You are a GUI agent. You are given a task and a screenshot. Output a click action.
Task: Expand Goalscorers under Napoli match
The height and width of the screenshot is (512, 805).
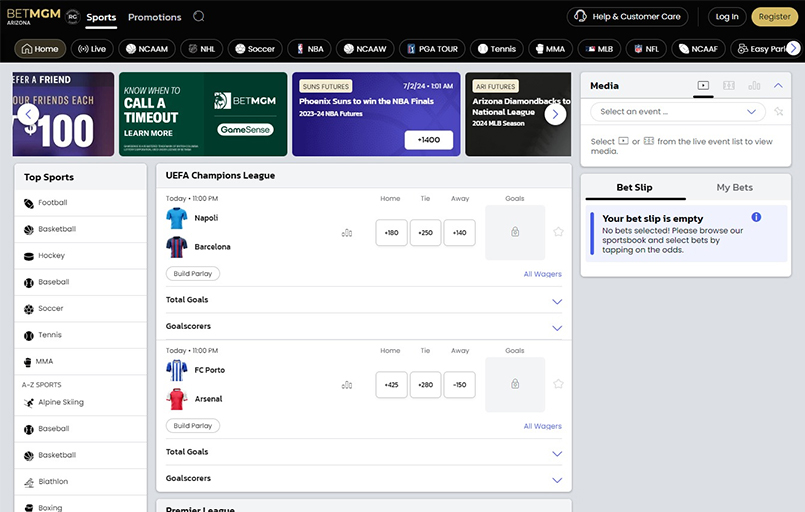tap(364, 327)
